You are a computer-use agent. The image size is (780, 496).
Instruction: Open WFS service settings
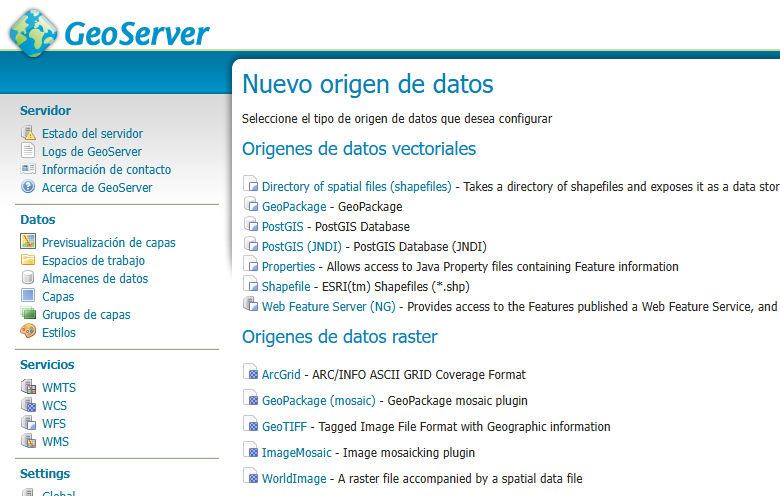pyautogui.click(x=54, y=423)
